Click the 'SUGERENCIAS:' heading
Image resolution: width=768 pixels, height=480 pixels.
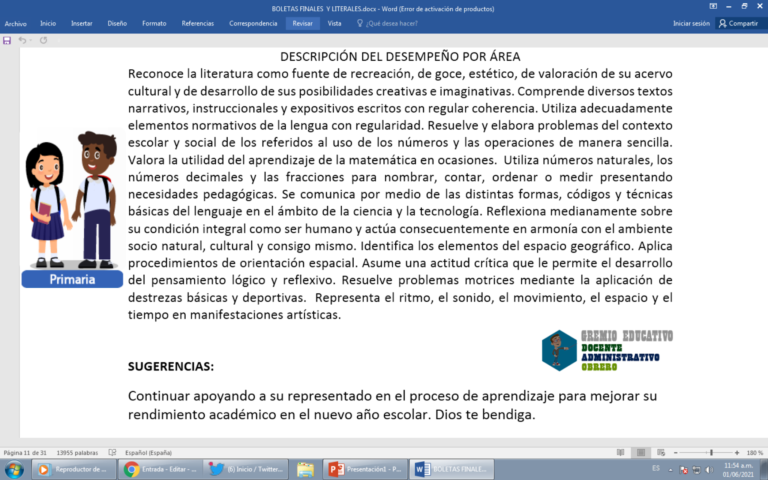point(171,366)
